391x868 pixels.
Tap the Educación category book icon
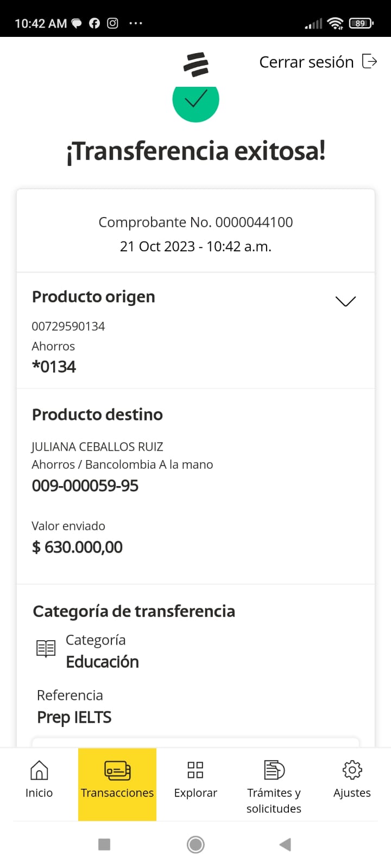click(x=46, y=648)
